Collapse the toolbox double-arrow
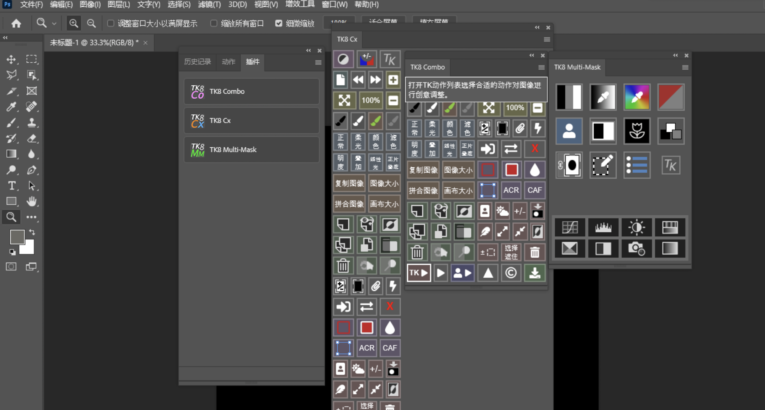The height and width of the screenshot is (410, 765). (5, 38)
